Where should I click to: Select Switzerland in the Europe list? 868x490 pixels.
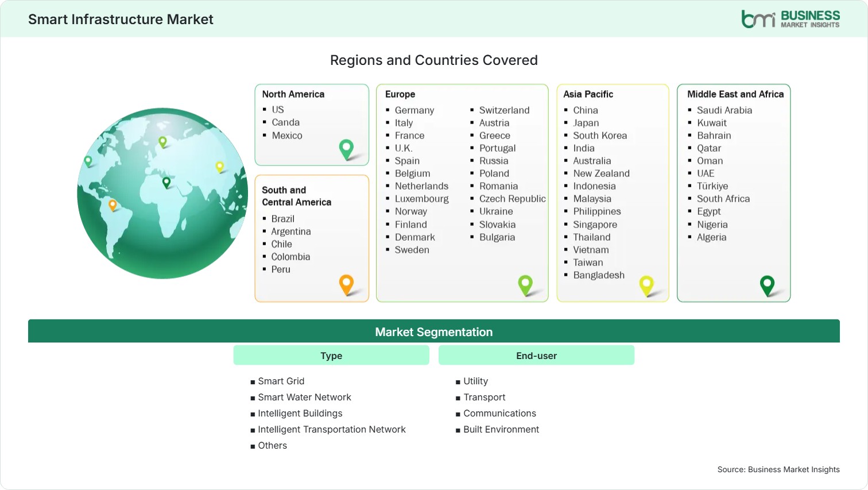505,110
